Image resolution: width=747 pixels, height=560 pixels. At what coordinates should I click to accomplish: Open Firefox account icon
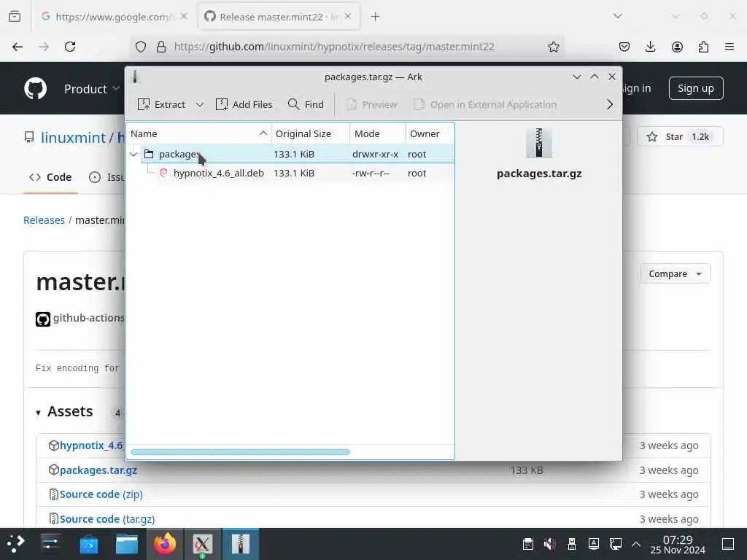point(677,47)
